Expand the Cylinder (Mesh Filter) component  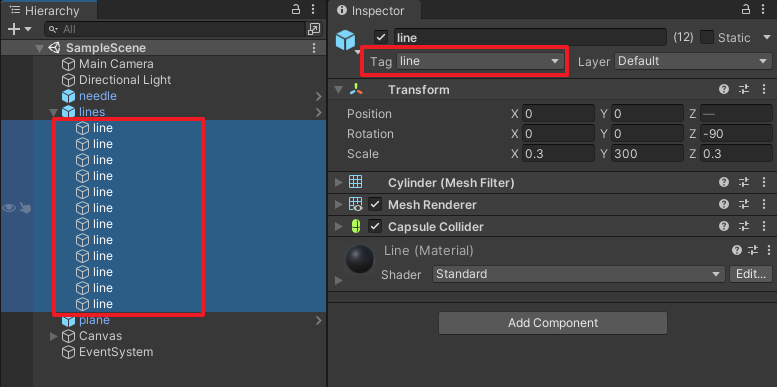[x=338, y=183]
